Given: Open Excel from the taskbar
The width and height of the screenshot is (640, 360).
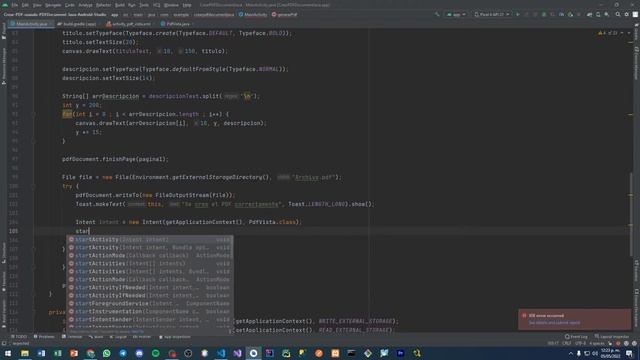Looking at the screenshot, I should (x=58, y=353).
